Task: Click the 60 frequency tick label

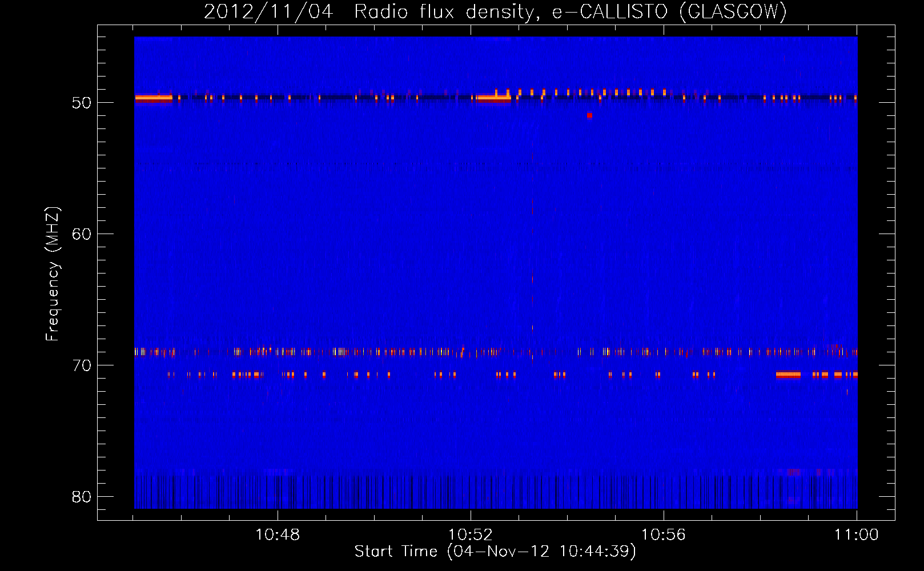Action: pyautogui.click(x=82, y=234)
